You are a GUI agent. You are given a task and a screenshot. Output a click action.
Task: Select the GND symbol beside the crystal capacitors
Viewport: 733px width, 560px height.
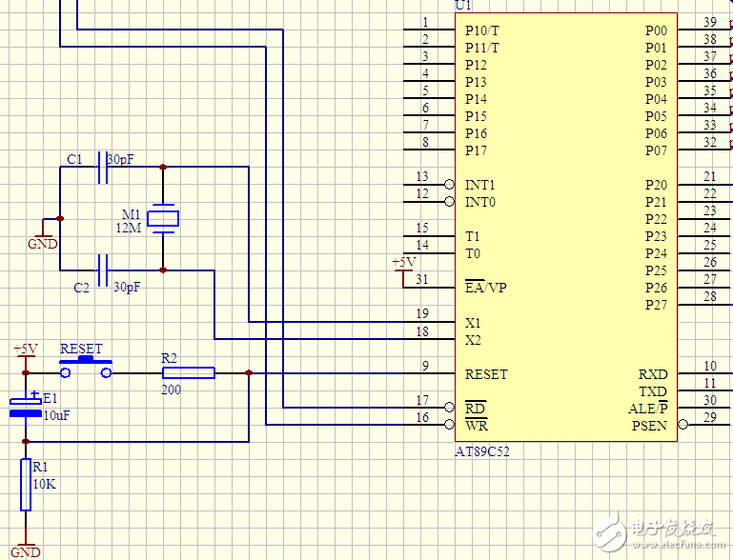(x=42, y=235)
